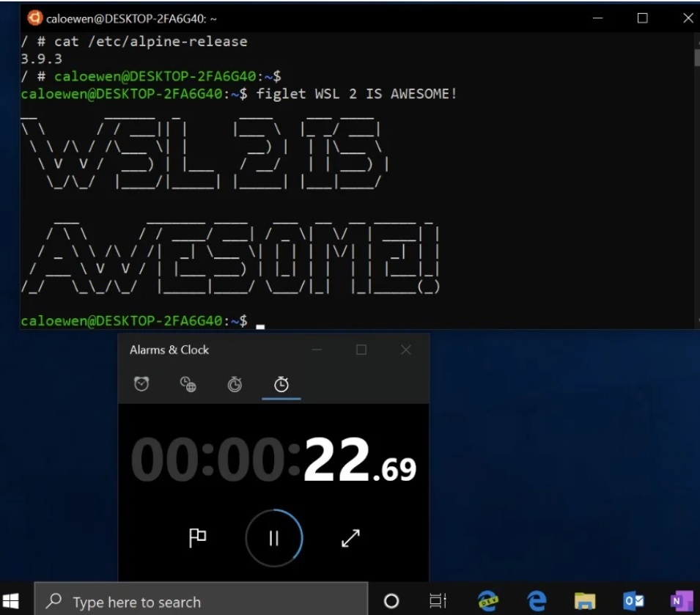The image size is (700, 615).
Task: Click the '3.9.3' version output
Action: pos(42,59)
